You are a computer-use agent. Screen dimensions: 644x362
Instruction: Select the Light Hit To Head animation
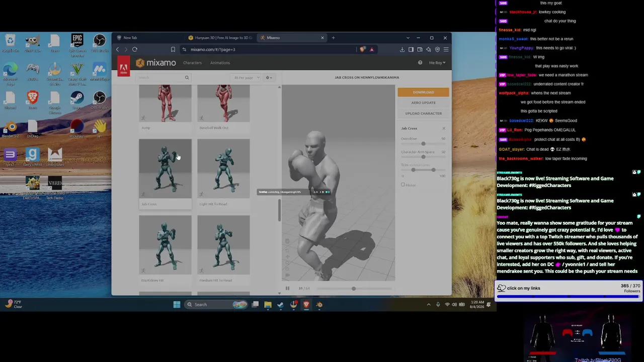point(223,172)
